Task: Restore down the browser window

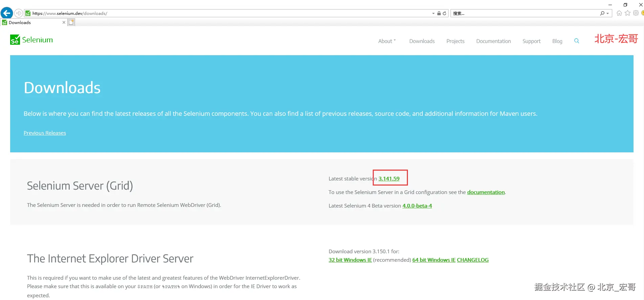Action: (x=625, y=5)
